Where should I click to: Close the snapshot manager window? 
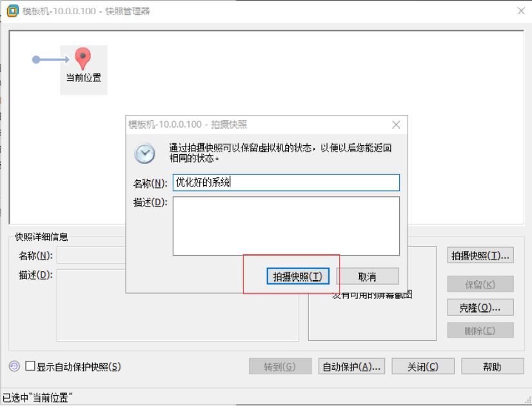point(521,11)
